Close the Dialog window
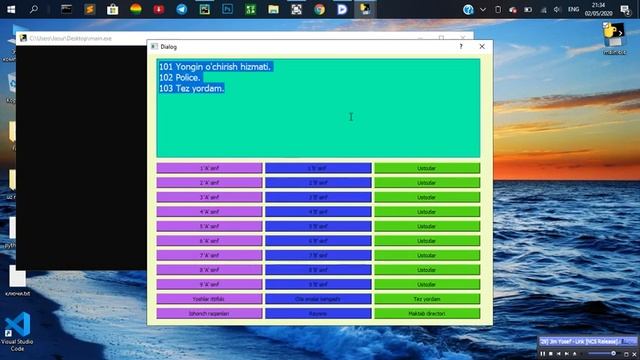640x360 pixels. (x=482, y=47)
